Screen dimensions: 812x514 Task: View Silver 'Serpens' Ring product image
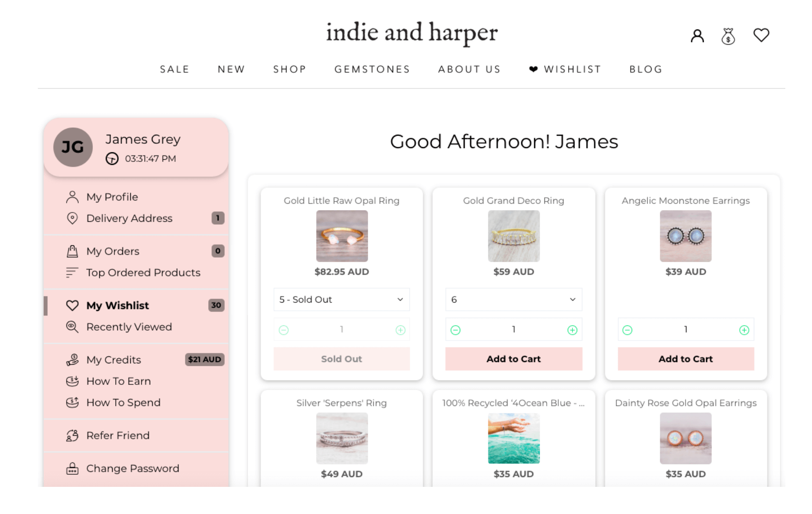[x=341, y=438]
